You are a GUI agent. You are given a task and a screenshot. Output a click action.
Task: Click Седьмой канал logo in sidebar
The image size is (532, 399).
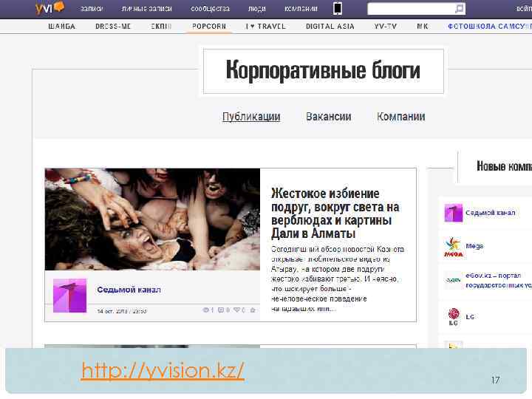(454, 213)
